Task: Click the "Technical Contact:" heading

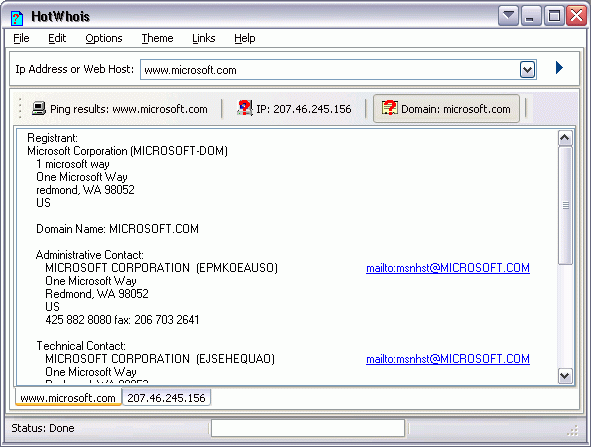Action: pyautogui.click(x=81, y=346)
